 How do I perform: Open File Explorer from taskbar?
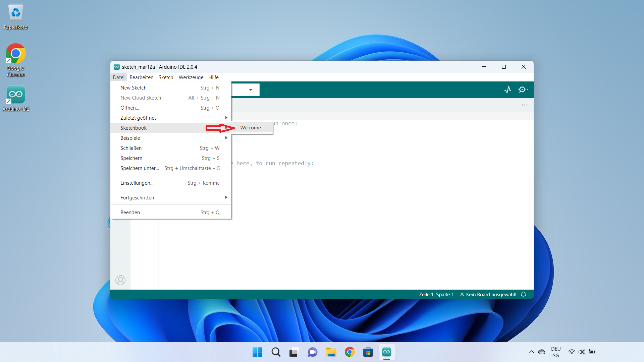[331, 352]
